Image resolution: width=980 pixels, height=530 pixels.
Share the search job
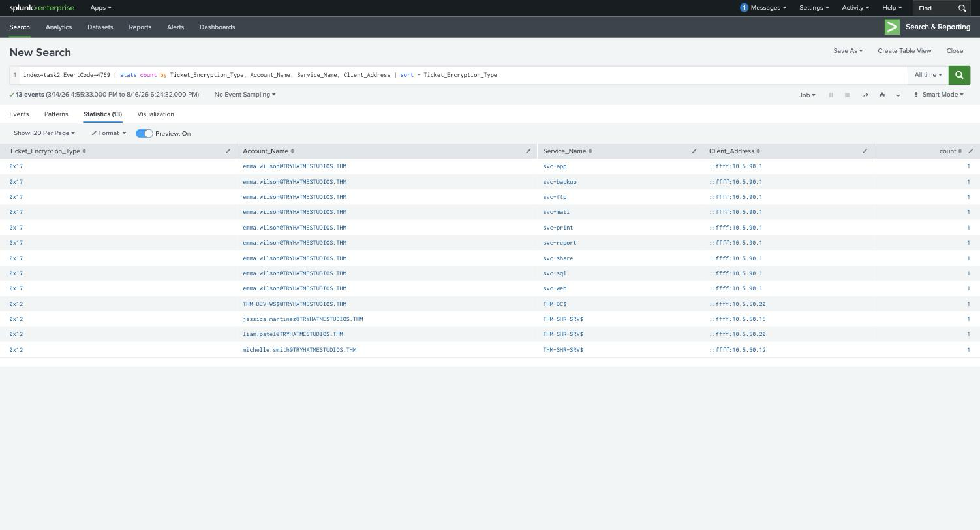click(x=865, y=95)
